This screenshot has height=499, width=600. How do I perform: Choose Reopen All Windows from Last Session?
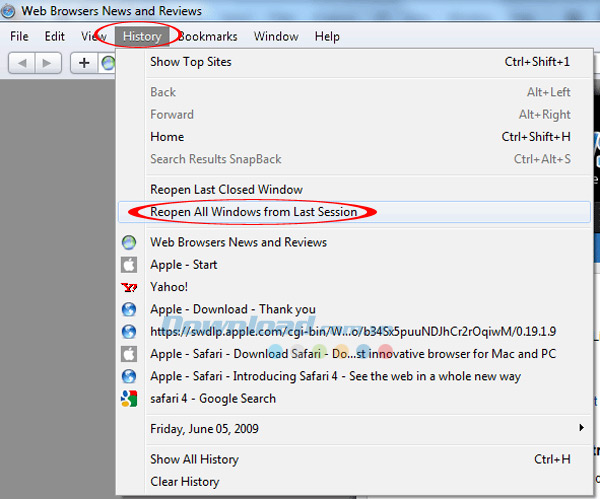click(x=354, y=212)
